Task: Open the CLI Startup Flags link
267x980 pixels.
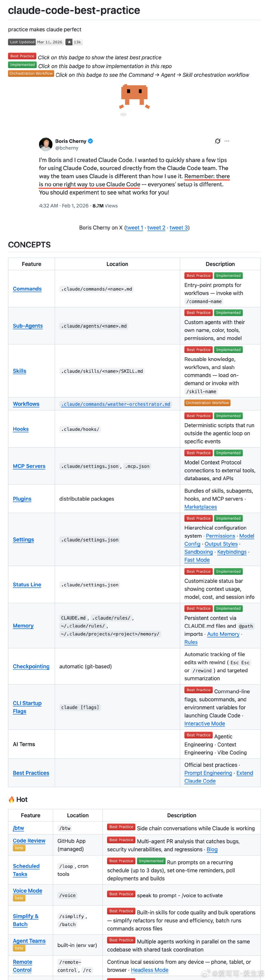Action: point(27,707)
